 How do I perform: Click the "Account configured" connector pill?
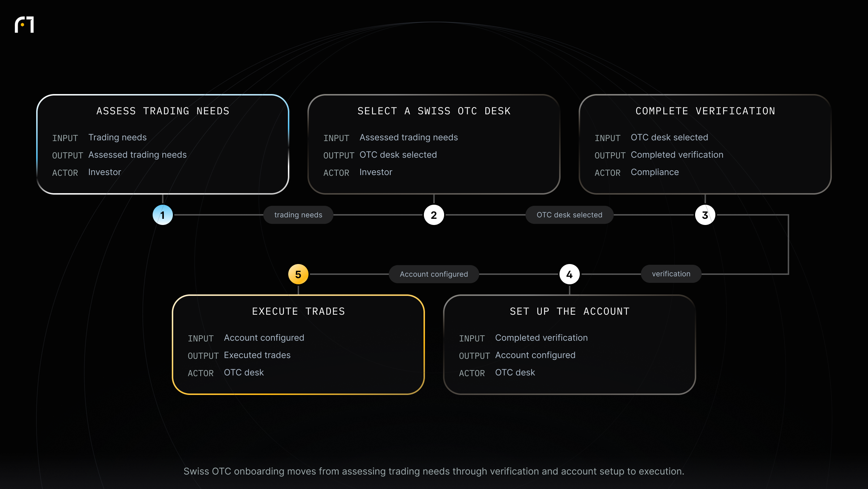(x=434, y=274)
